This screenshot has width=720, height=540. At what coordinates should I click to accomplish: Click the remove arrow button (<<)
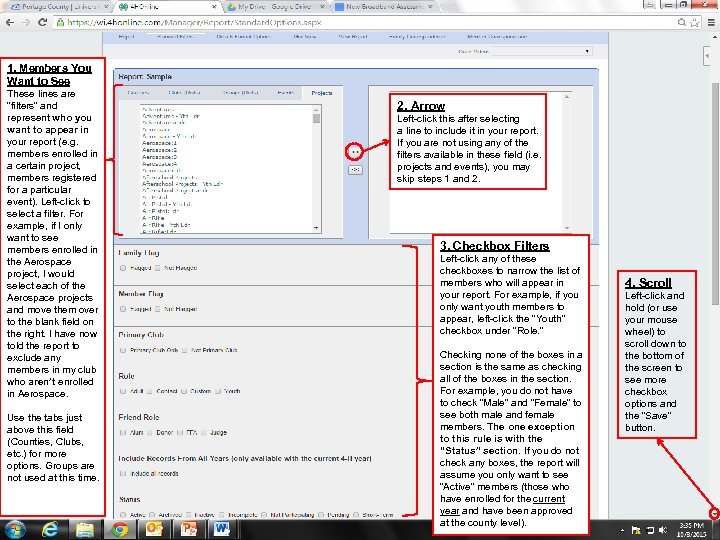pos(355,169)
